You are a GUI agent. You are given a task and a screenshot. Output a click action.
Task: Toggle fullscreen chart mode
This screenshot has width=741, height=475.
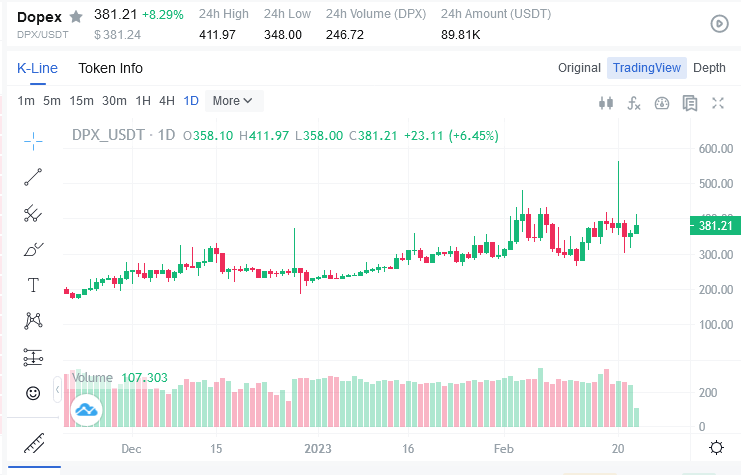pyautogui.click(x=717, y=102)
